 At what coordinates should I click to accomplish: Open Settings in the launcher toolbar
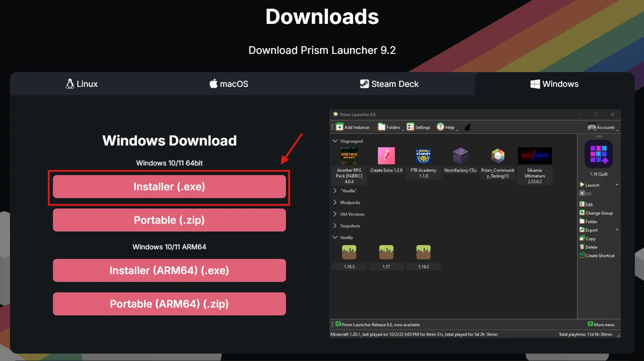tap(418, 127)
